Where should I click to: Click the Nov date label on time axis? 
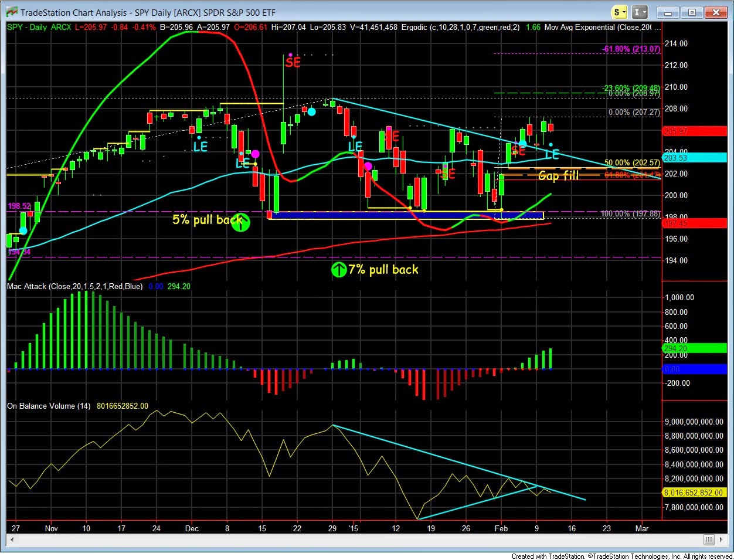point(52,528)
